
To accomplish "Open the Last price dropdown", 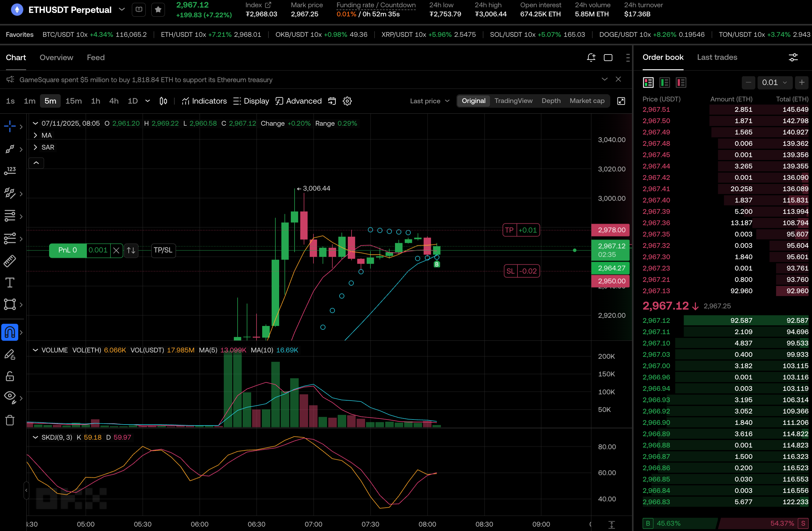I will click(x=430, y=101).
